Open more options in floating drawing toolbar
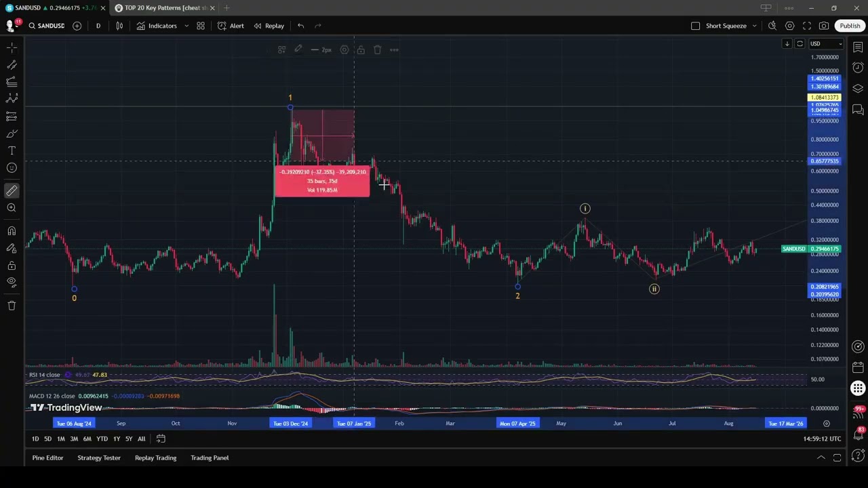The width and height of the screenshot is (868, 488). (394, 49)
